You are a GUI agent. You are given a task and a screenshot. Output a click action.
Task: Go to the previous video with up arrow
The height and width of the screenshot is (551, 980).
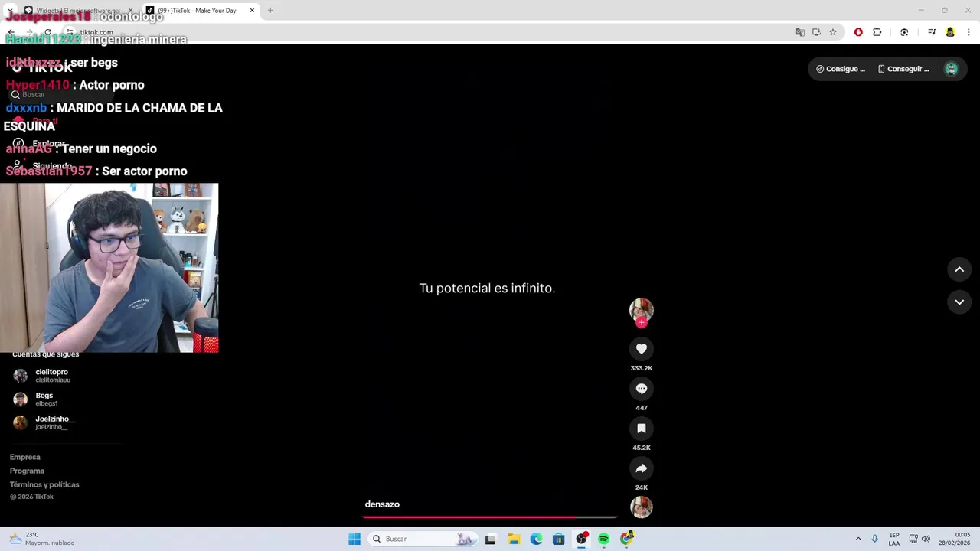click(x=959, y=269)
